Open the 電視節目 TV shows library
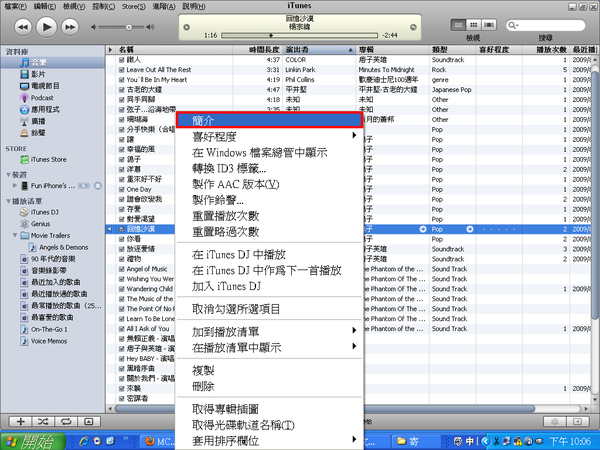The image size is (600, 450). (x=45, y=86)
